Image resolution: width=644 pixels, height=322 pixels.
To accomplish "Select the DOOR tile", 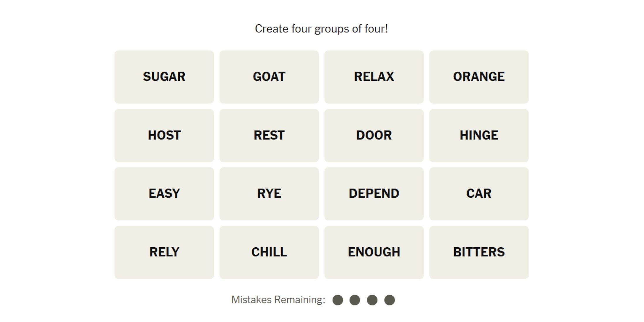I will click(x=374, y=134).
